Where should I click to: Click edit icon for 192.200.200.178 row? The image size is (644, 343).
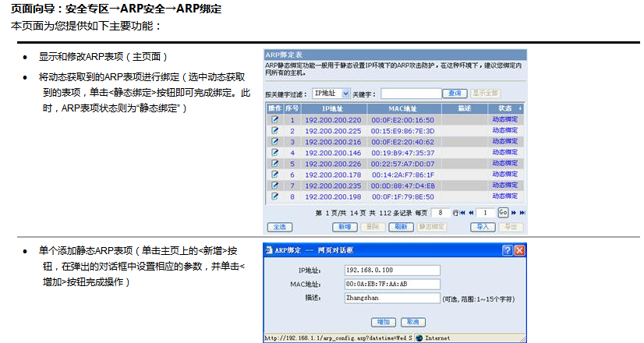(274, 174)
